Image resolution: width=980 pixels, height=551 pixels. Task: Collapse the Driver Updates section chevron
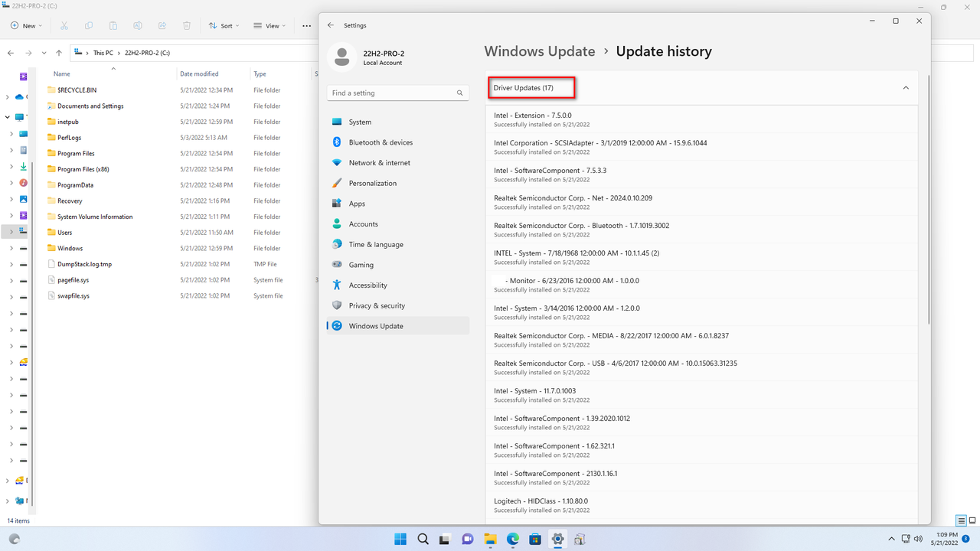coord(906,88)
